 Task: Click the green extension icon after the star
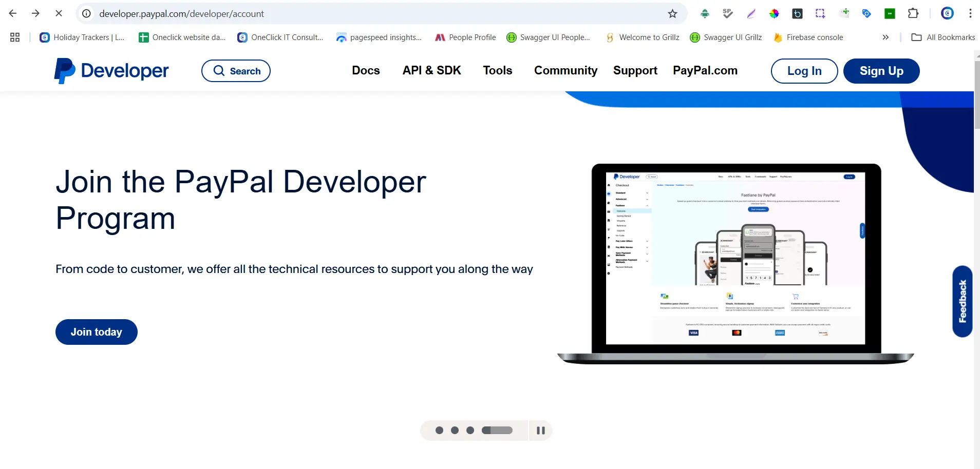tap(705, 14)
